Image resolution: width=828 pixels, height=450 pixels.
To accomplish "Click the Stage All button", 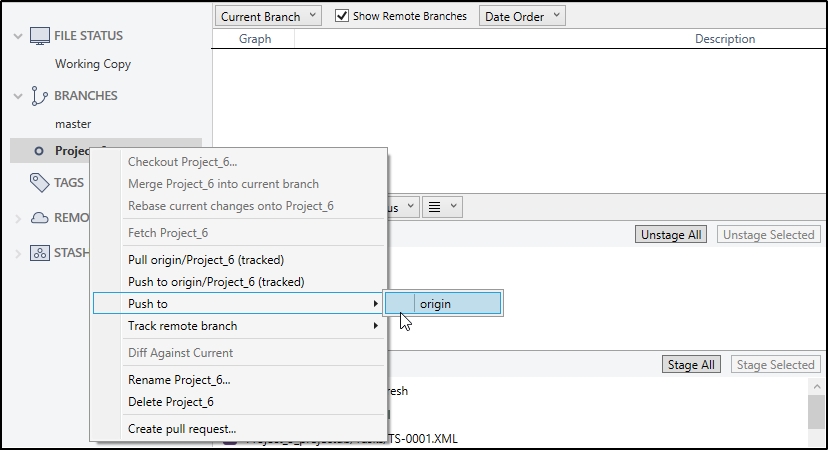I will pyautogui.click(x=690, y=365).
